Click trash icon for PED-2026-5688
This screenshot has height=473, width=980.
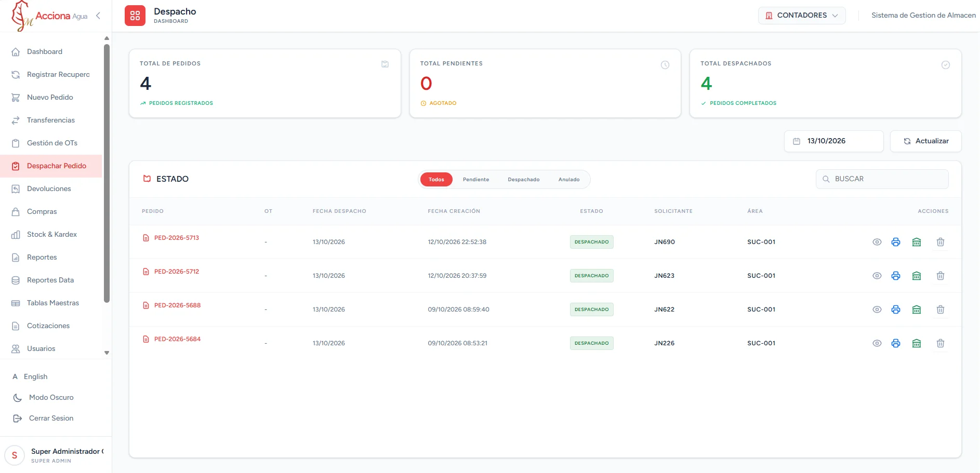[x=941, y=309]
